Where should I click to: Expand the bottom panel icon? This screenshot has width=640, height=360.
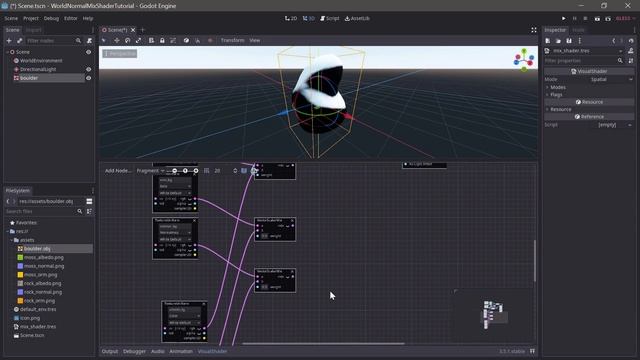pos(532,351)
